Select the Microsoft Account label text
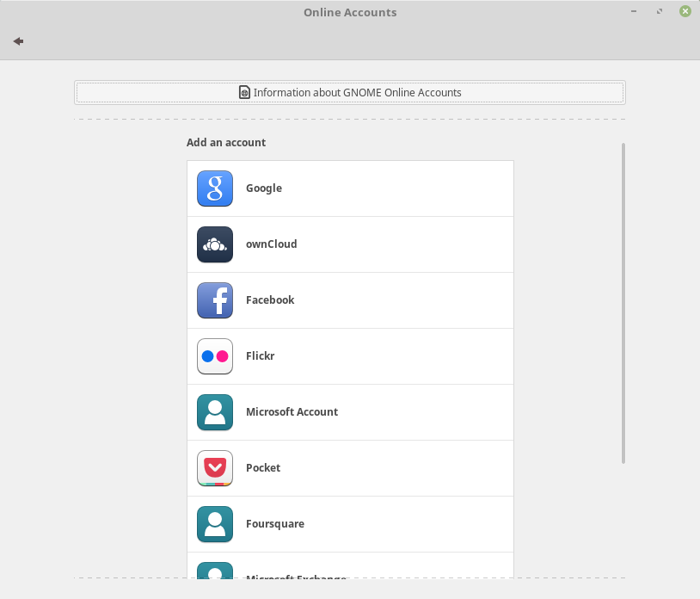This screenshot has height=599, width=700. pyautogui.click(x=292, y=412)
